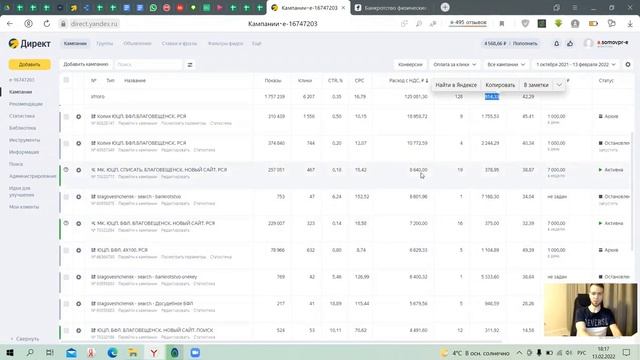The height and width of the screenshot is (360, 640).
Task: Check blagoveshchensk-search-bankrotstvo row checkbox
Action: pyautogui.click(x=66, y=197)
